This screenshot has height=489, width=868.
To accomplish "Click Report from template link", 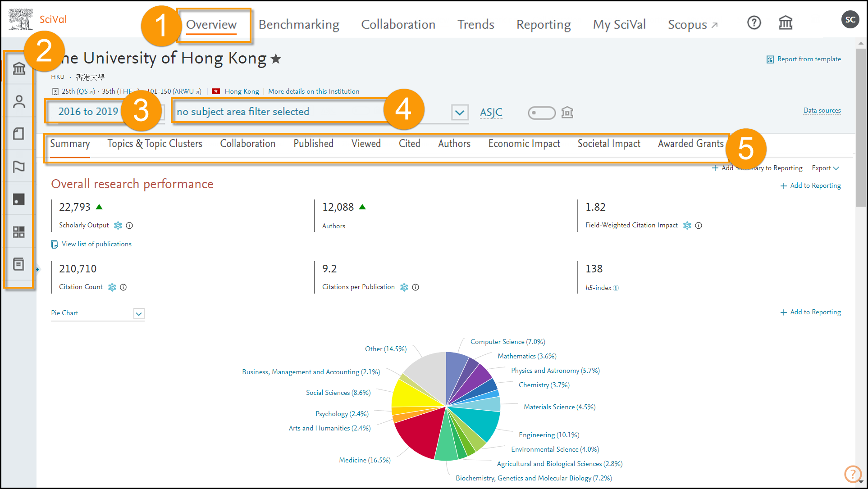I will [x=804, y=59].
